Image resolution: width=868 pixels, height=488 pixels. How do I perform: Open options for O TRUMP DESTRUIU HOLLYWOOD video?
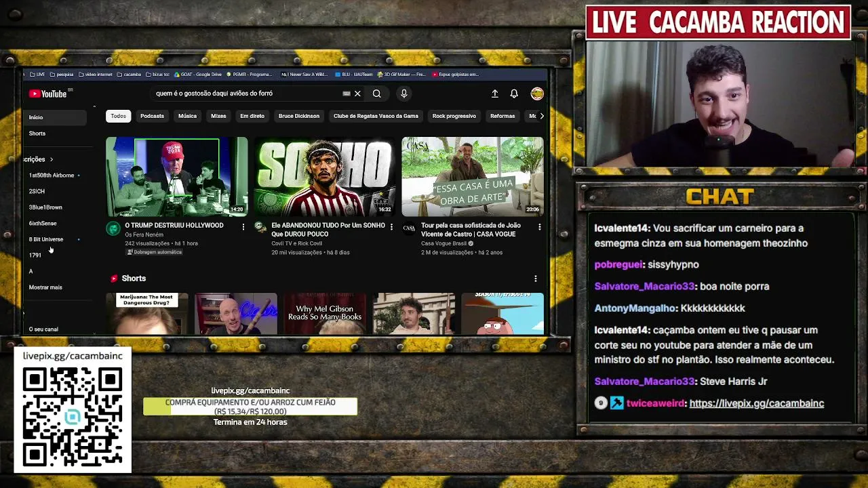click(x=243, y=226)
